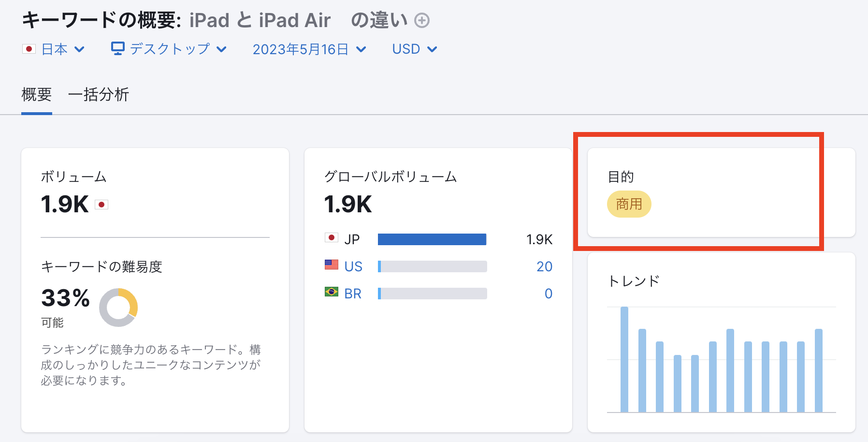Click the 商用 intent badge
This screenshot has height=442, width=868.
pos(629,204)
